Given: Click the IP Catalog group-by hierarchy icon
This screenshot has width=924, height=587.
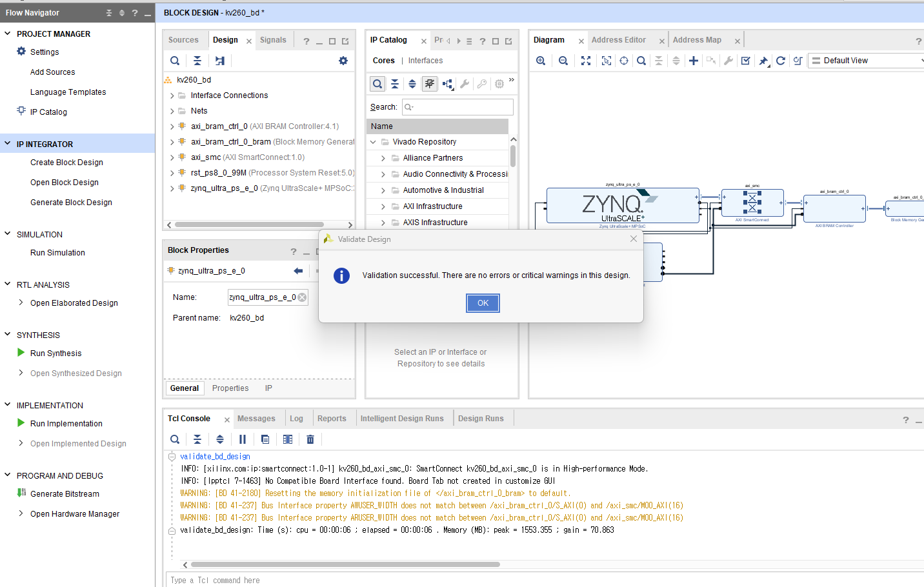Looking at the screenshot, I should (447, 84).
